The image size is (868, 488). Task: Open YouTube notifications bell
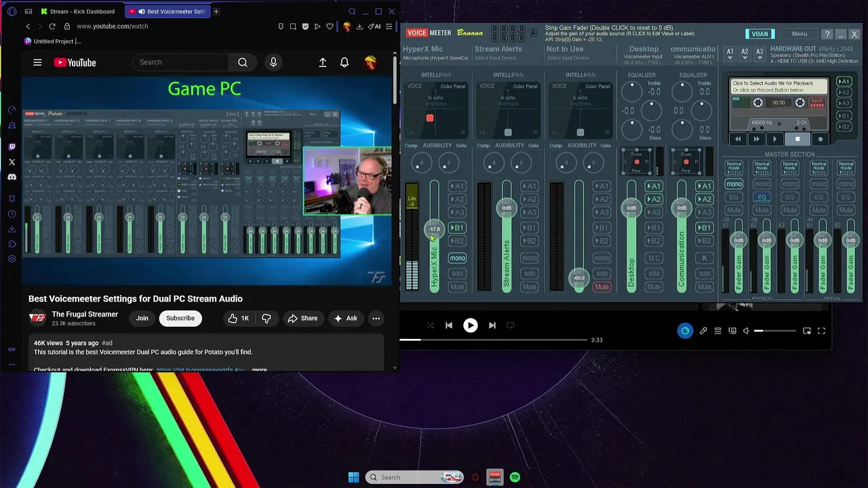coord(344,62)
